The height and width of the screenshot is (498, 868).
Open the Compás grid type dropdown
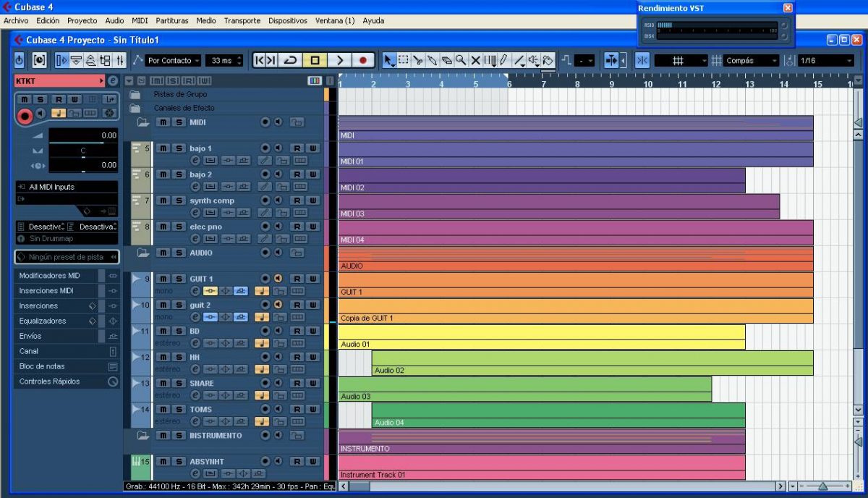coord(751,61)
